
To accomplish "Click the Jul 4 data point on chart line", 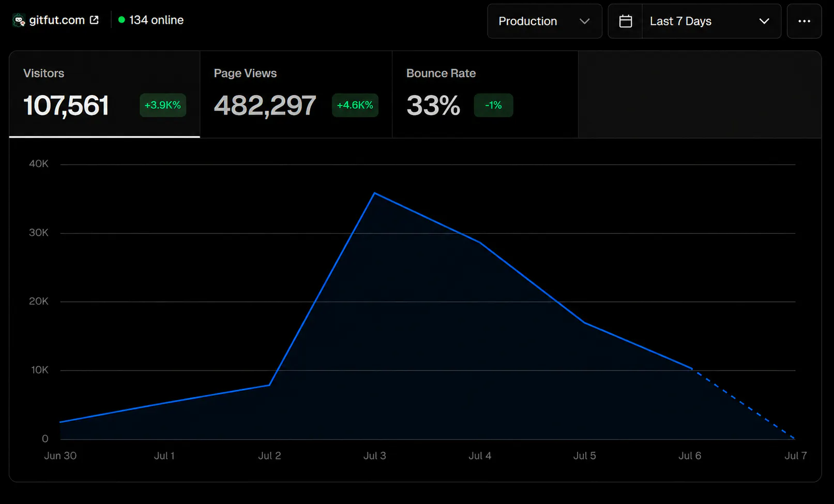I will click(x=480, y=242).
